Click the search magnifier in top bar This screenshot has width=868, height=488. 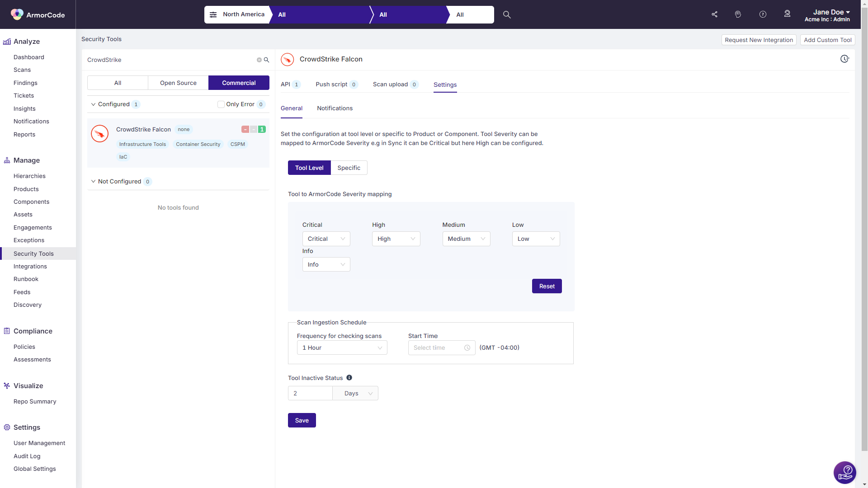[507, 14]
